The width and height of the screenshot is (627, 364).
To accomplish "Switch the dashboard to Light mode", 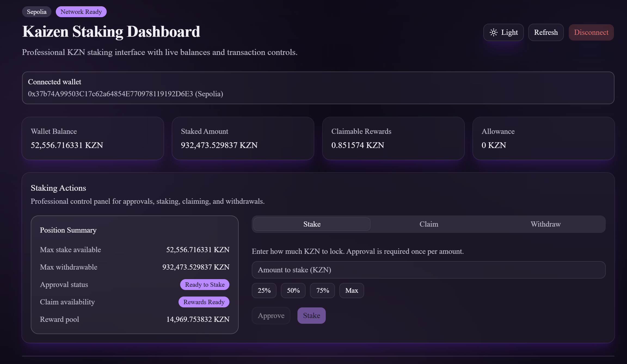I will pyautogui.click(x=503, y=32).
